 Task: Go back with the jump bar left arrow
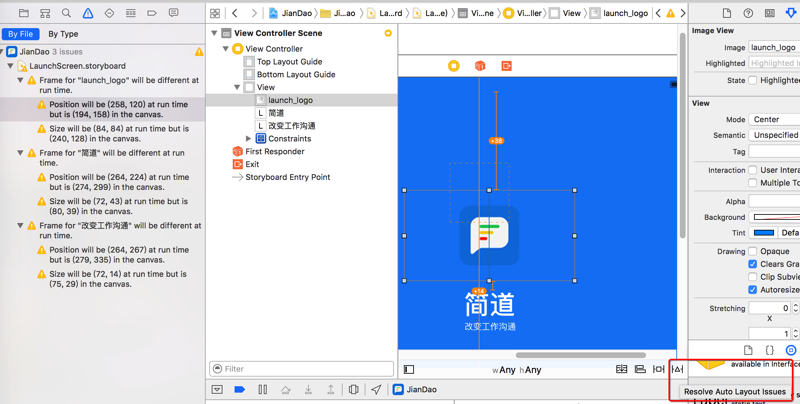[234, 13]
